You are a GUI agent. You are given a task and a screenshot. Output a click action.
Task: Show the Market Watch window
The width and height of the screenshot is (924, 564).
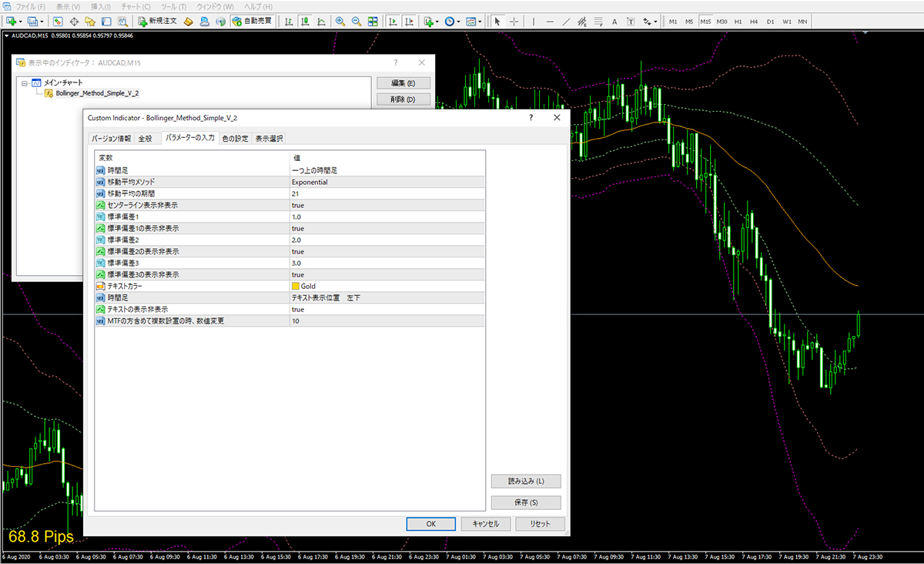(58, 21)
